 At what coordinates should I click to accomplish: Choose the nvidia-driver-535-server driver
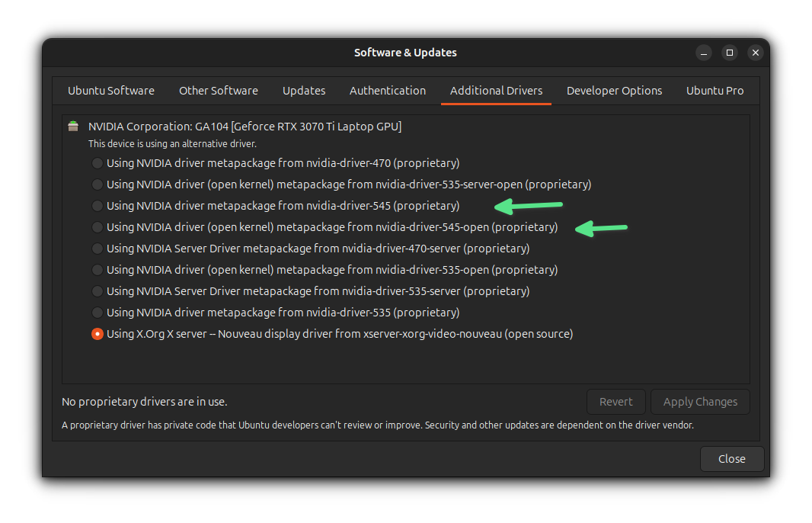97,290
